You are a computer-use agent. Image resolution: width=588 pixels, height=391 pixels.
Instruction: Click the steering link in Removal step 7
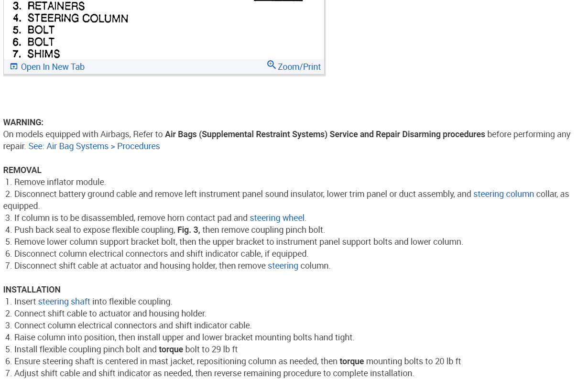click(283, 266)
